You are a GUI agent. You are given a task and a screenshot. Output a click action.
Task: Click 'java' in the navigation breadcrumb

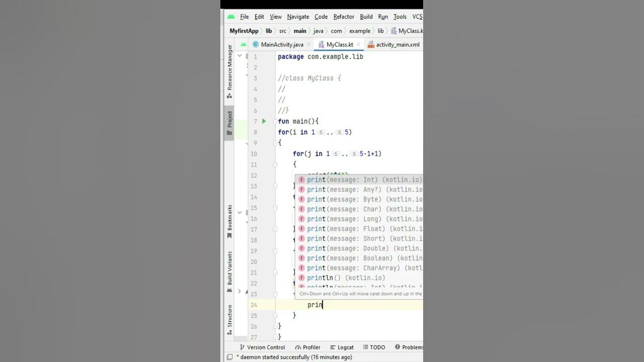(x=318, y=31)
